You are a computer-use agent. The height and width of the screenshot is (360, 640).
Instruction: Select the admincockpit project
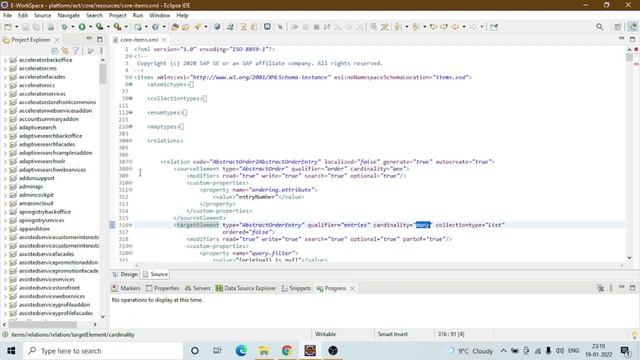click(x=36, y=195)
